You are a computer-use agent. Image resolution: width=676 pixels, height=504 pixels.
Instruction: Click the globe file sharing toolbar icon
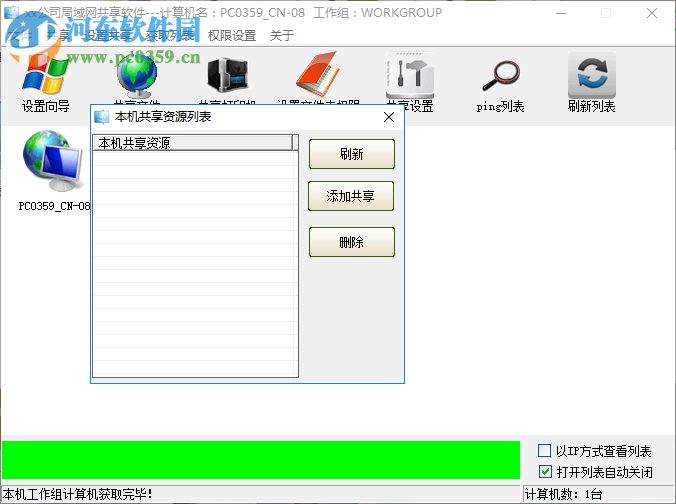pos(137,75)
